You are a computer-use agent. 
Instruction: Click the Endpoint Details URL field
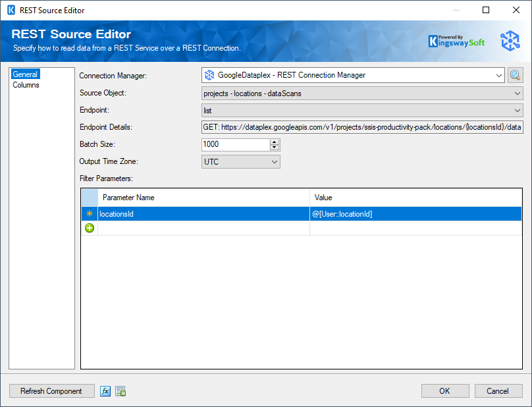click(x=362, y=127)
